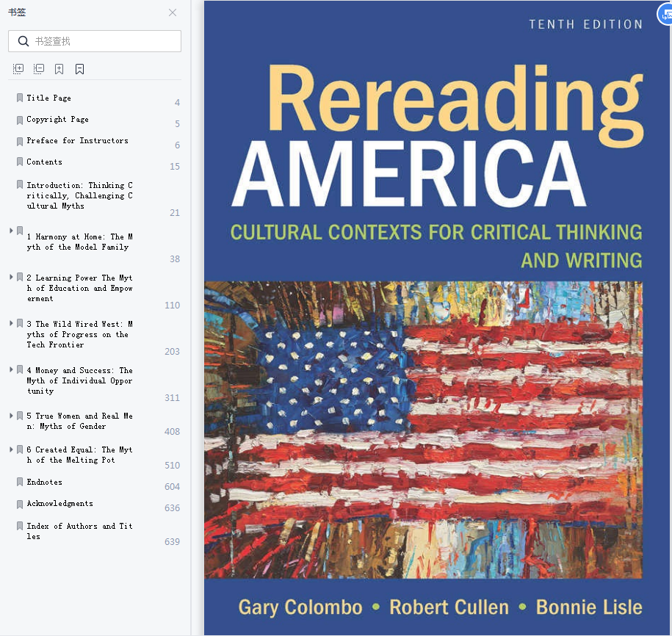Click the bookmark icon beside Learning Power
This screenshot has width=672, height=636.
coord(20,277)
